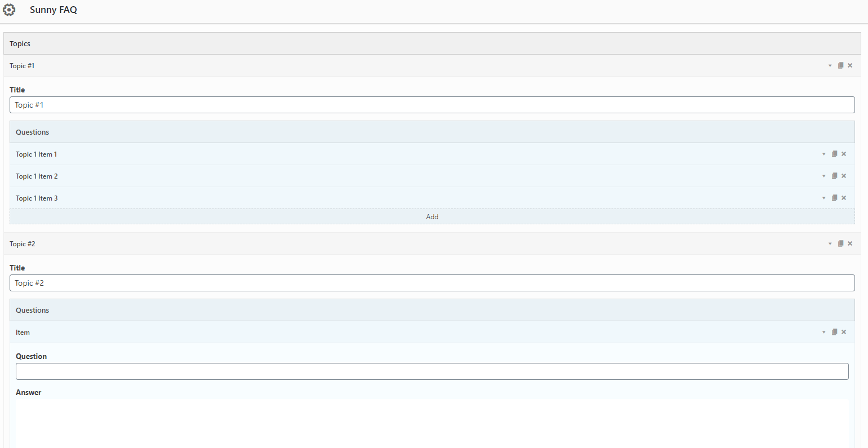Copy Topic 1 Item 1 with the duplicate icon
The width and height of the screenshot is (868, 448).
[834, 153]
